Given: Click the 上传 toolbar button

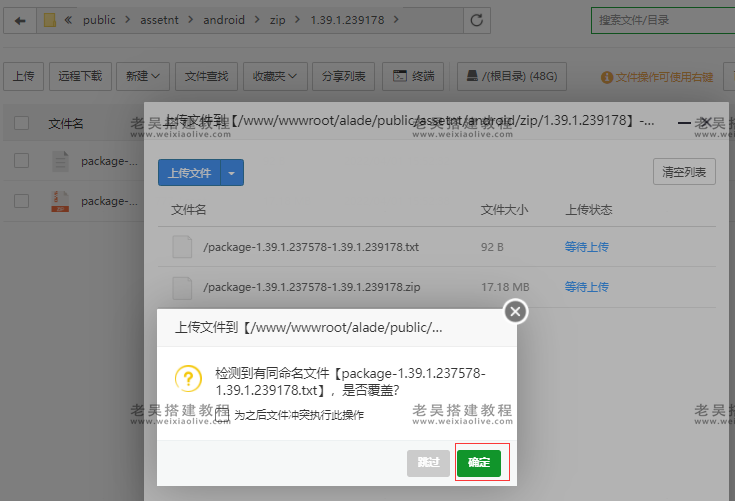Looking at the screenshot, I should 23,76.
